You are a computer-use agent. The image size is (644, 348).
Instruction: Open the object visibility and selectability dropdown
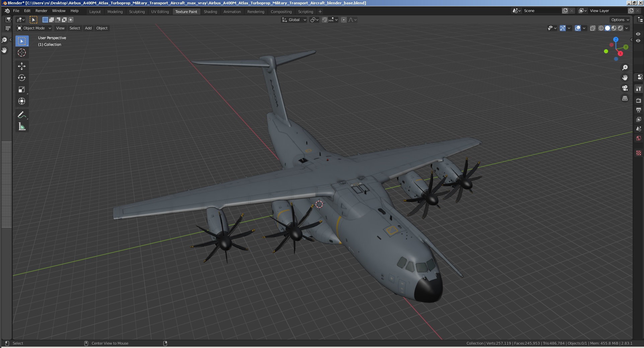pos(552,28)
